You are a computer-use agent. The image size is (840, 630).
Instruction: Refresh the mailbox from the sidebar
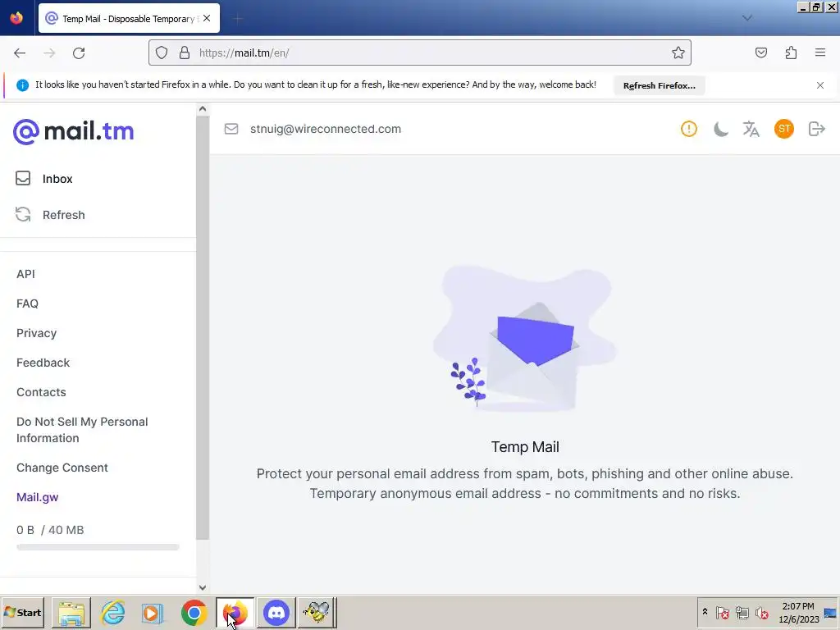coord(50,215)
